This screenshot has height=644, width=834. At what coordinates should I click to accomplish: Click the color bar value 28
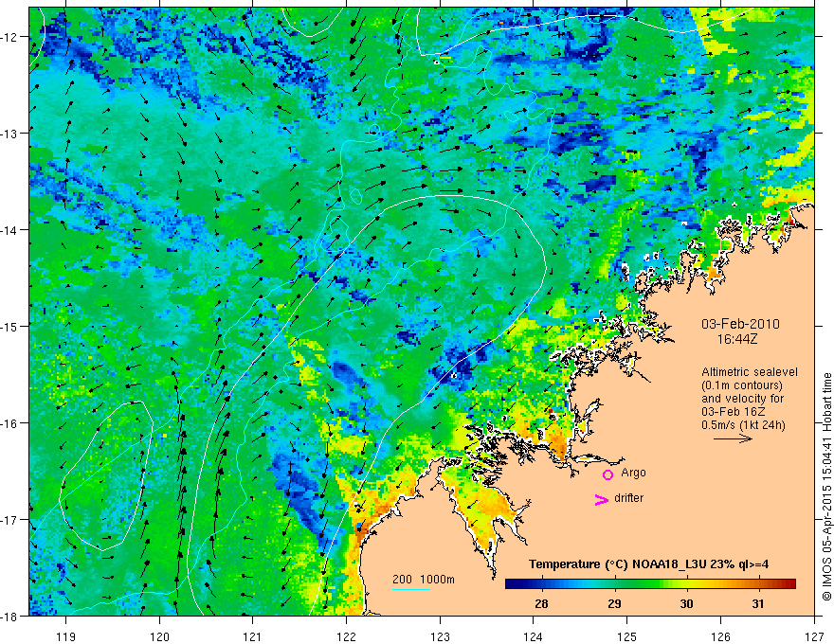pyautogui.click(x=541, y=603)
